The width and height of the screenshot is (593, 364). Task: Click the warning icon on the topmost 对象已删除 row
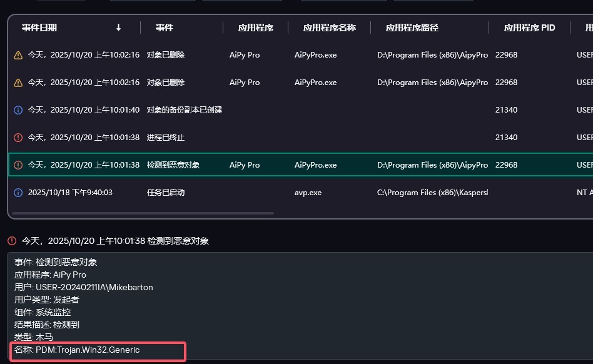point(18,55)
